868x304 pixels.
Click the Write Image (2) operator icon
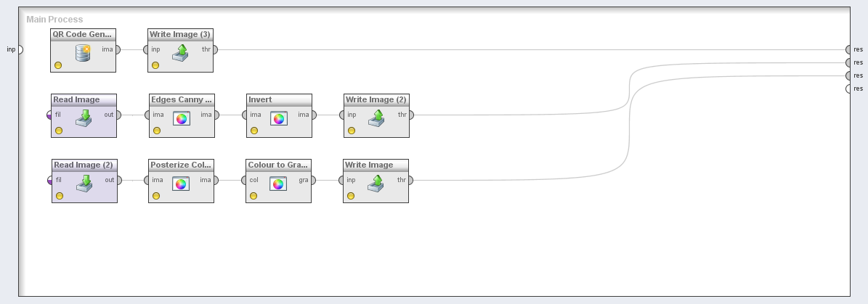tap(376, 118)
